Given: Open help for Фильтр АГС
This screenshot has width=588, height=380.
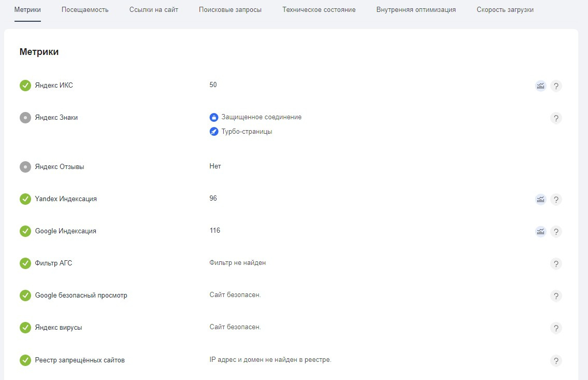Looking at the screenshot, I should coord(556,264).
